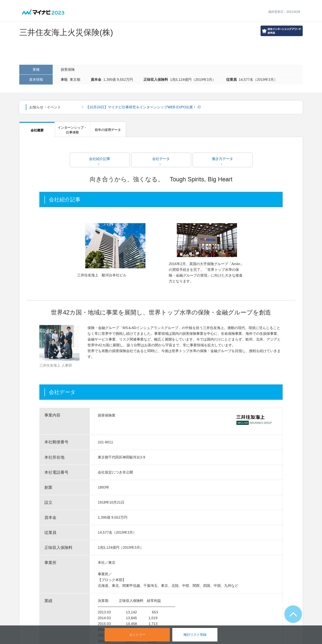322x644 pixels.
Task: Click the 三井住友海上 駿河台本社ビル caption
Action: (x=102, y=275)
